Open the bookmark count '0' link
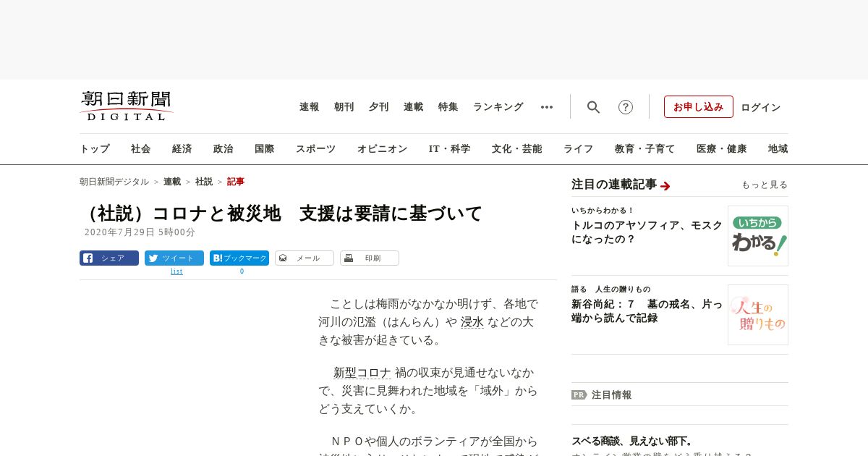 pyautogui.click(x=242, y=271)
